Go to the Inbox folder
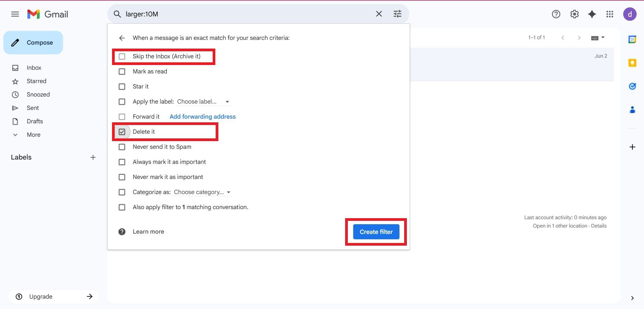This screenshot has height=309, width=644. point(34,68)
